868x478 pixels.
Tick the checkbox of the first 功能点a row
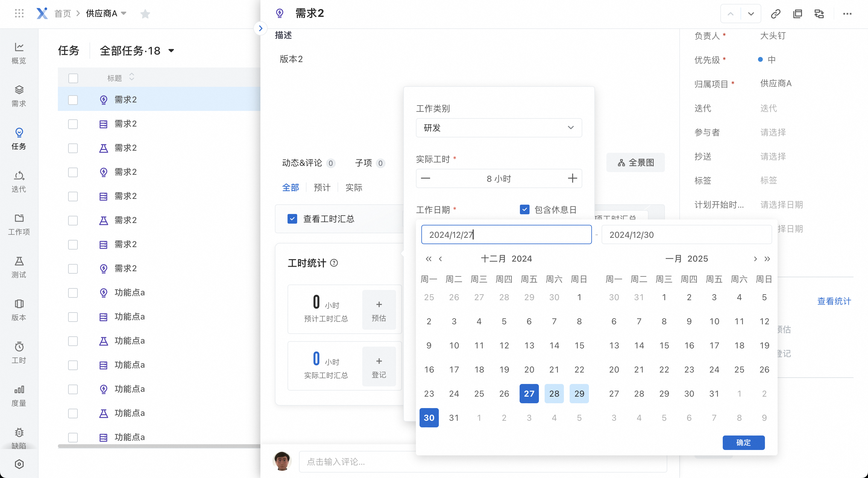click(73, 293)
